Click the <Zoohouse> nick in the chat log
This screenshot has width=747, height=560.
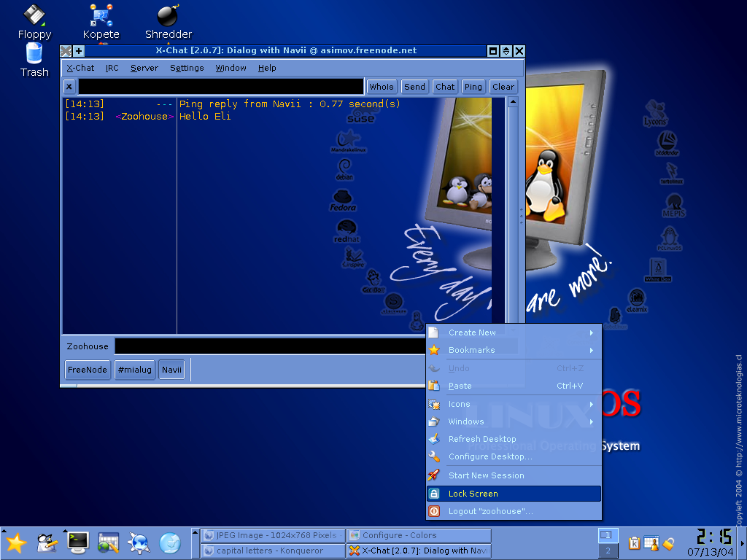tap(144, 116)
